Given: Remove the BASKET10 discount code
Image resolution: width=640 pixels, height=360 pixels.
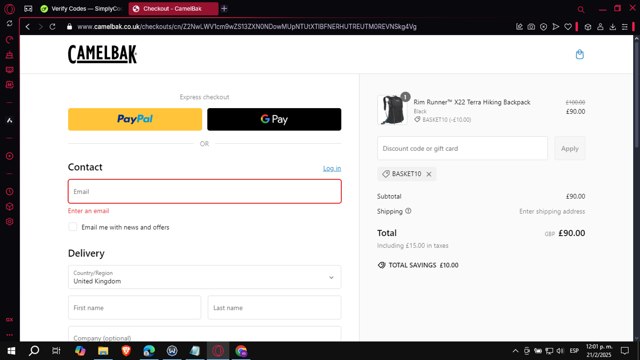Looking at the screenshot, I should [429, 174].
